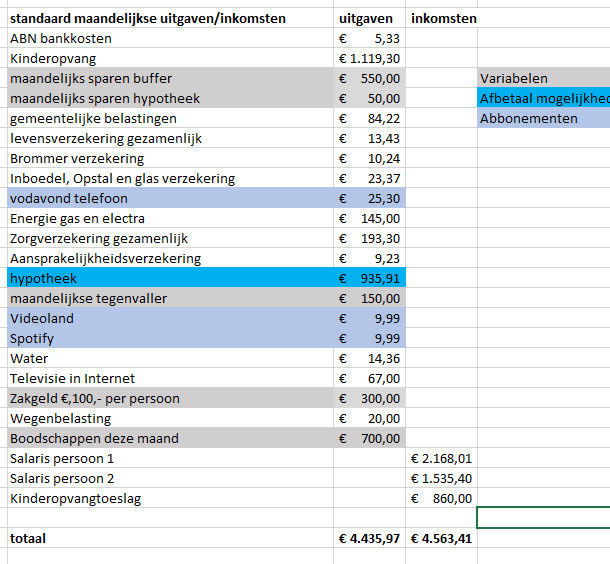Select the 'uitgaven' column header cell
The width and height of the screenshot is (610, 564).
click(369, 18)
